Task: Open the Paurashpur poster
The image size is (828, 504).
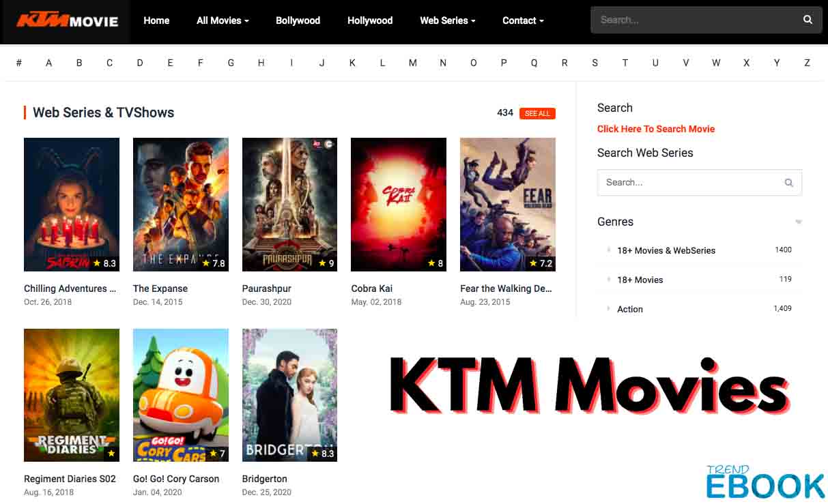Action: [x=289, y=205]
